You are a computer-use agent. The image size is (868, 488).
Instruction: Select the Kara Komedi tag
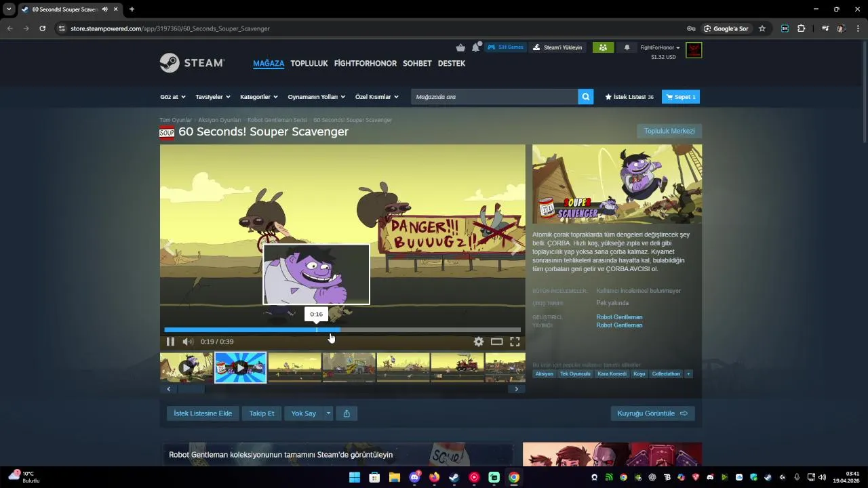[x=612, y=374]
